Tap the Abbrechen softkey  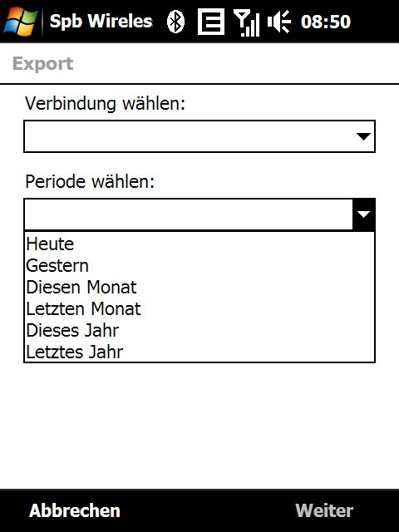click(x=75, y=510)
